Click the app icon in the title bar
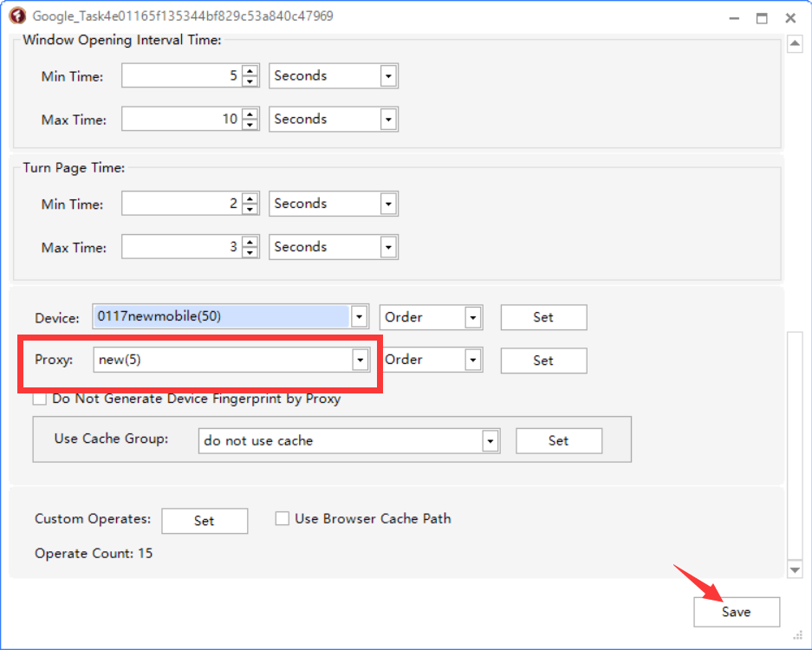 point(17,16)
